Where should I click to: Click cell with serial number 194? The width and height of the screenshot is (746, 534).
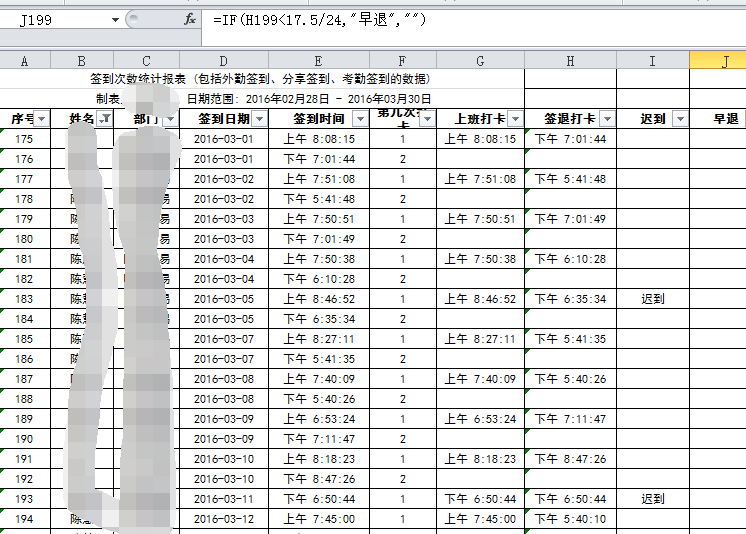24,519
